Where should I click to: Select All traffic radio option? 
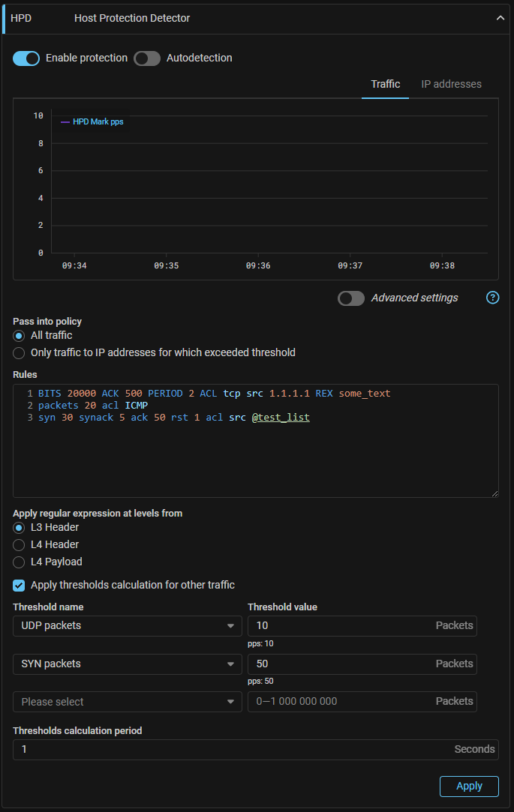pyautogui.click(x=19, y=335)
